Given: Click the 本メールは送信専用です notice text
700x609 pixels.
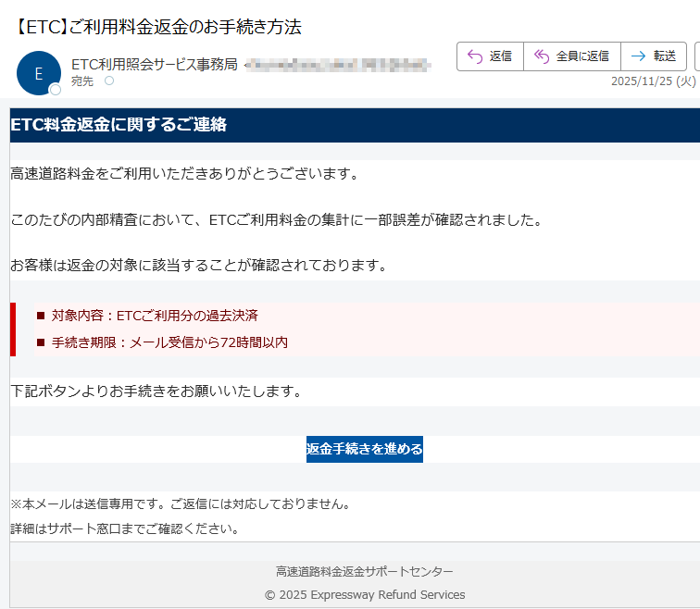Looking at the screenshot, I should click(x=181, y=504).
